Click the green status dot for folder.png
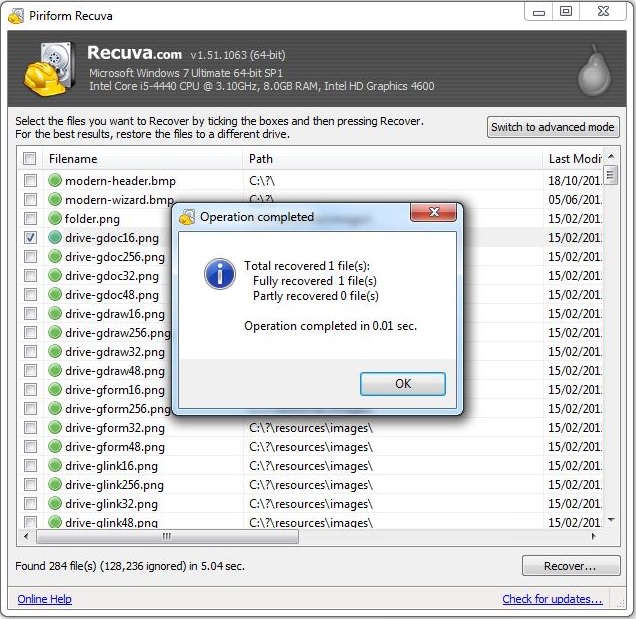This screenshot has width=636, height=619. click(55, 218)
